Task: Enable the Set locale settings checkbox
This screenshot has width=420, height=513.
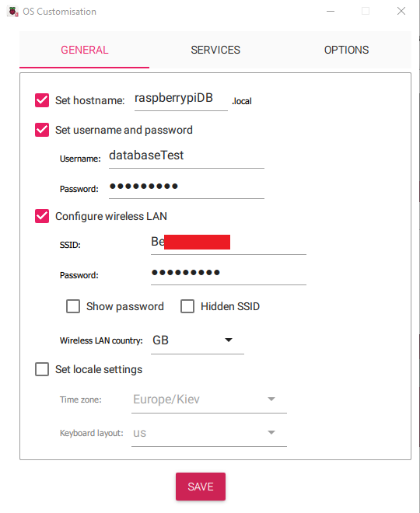Action: (42, 369)
